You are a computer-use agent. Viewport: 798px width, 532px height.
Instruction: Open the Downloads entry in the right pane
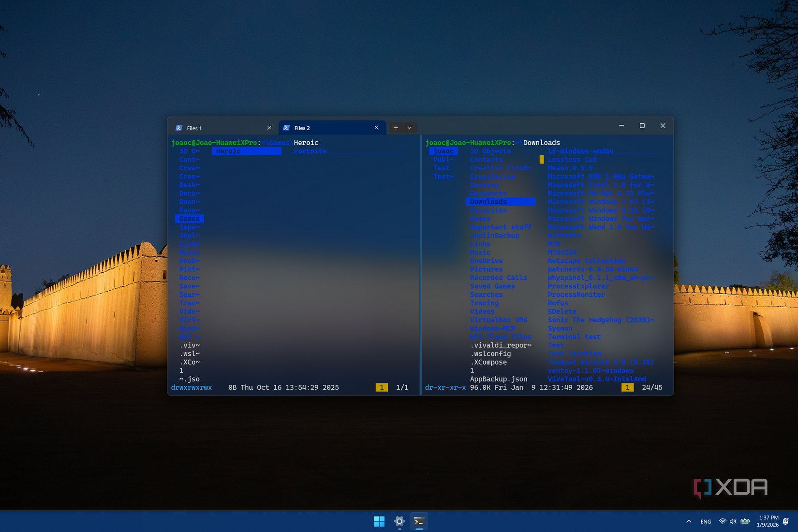pos(489,202)
